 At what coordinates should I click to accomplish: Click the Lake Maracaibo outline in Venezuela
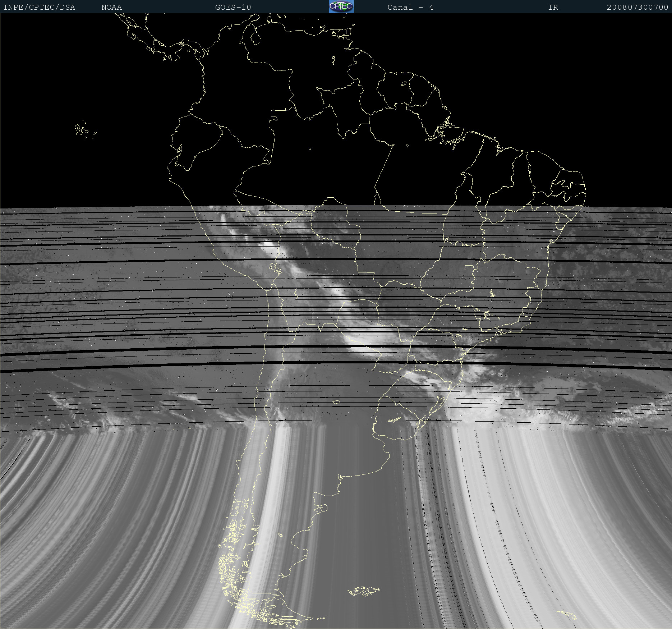[x=256, y=37]
